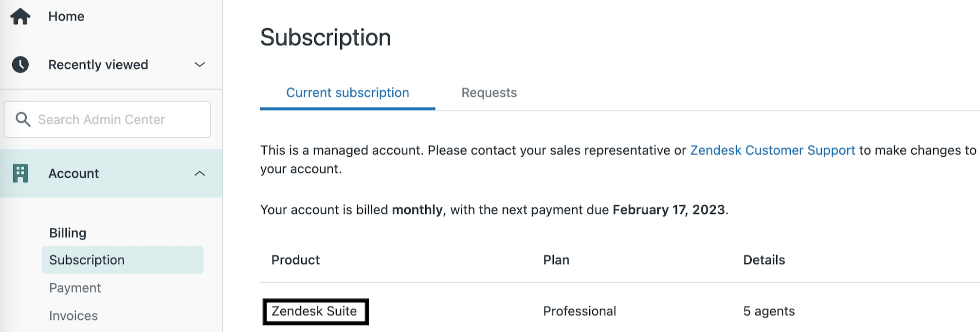Open the Current subscription tab
This screenshot has width=980, height=332.
347,93
